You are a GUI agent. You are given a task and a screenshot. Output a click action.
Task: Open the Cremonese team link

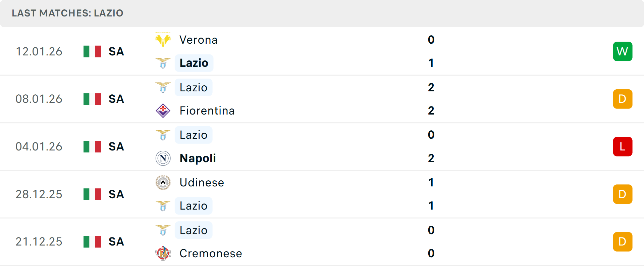211,253
